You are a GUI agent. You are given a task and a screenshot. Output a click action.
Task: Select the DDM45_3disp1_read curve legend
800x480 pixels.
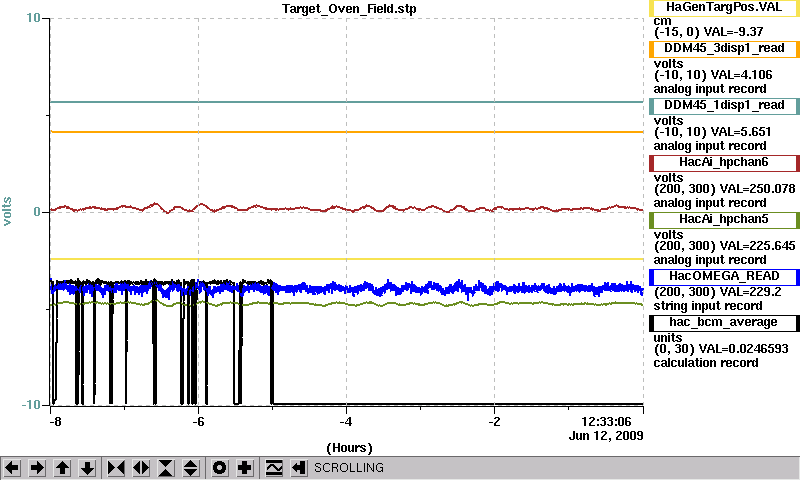pos(724,48)
